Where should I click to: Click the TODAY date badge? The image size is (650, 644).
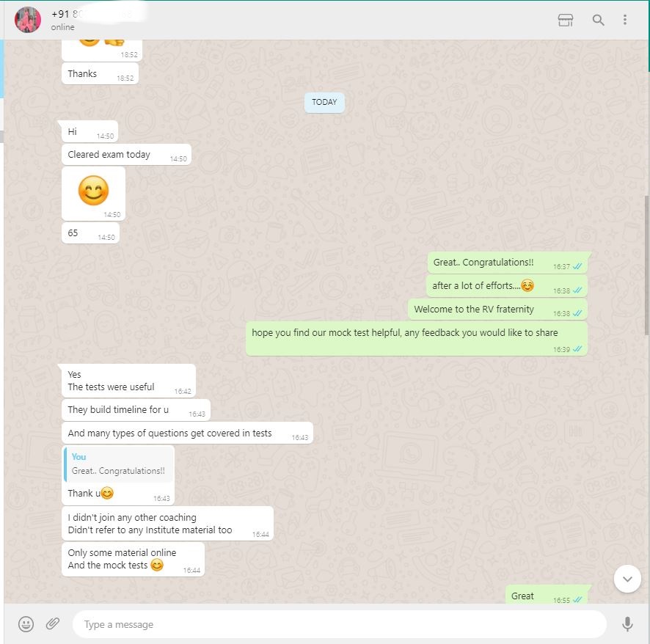tap(324, 103)
